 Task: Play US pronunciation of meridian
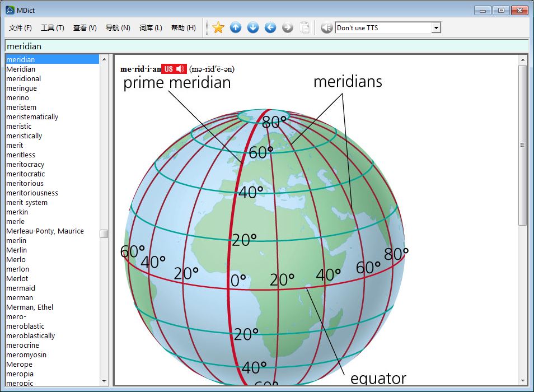(174, 69)
